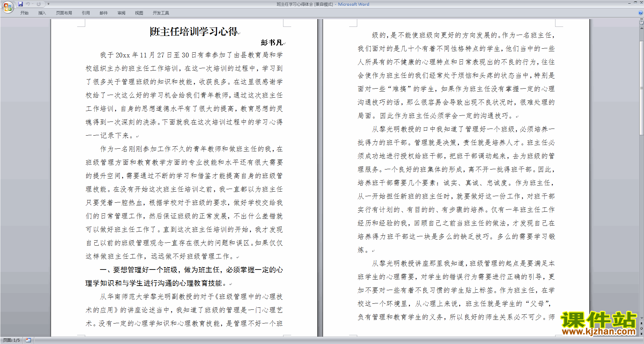
Task: Click the line starting 作为一名刚刚参加工作
Action: [x=191, y=149]
